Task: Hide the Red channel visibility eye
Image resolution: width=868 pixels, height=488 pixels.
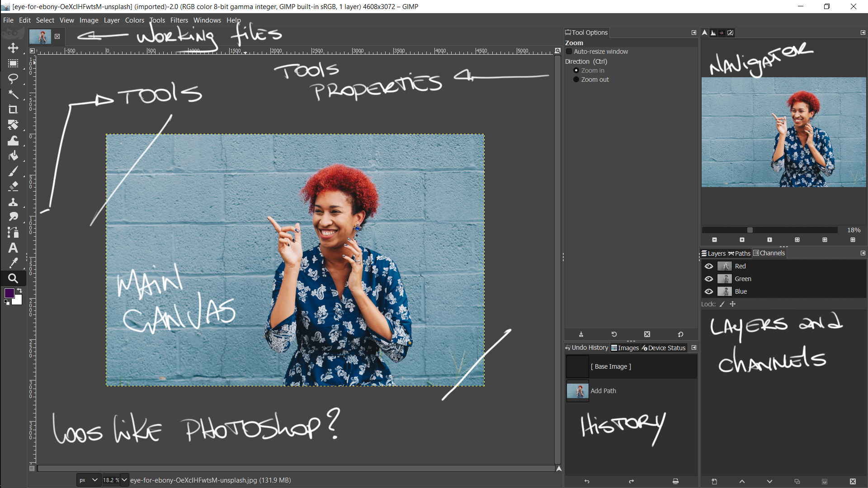Action: (708, 266)
